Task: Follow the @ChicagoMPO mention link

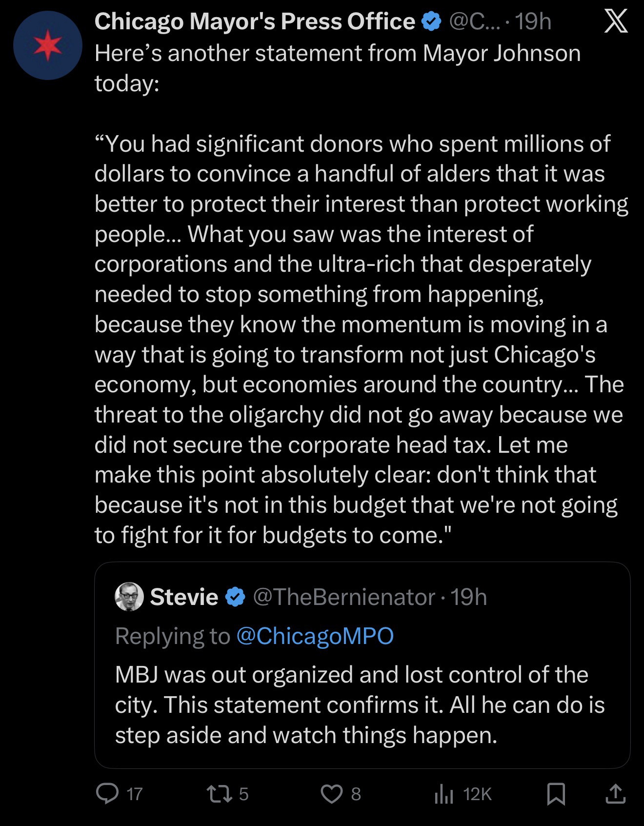Action: point(315,636)
